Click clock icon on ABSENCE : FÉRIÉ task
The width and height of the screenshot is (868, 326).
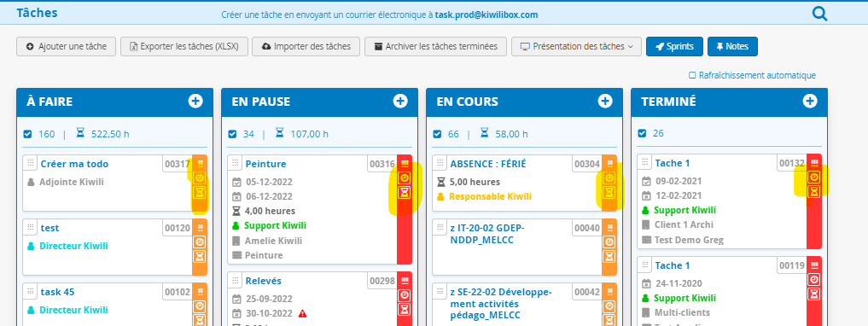(609, 178)
